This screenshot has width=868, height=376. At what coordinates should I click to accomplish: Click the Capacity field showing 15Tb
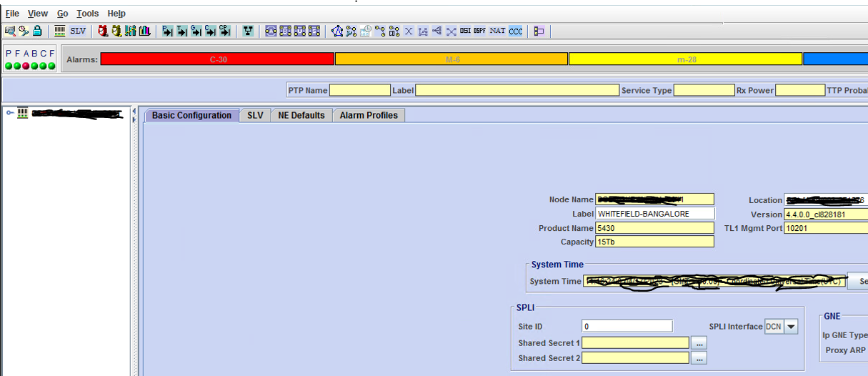(654, 242)
